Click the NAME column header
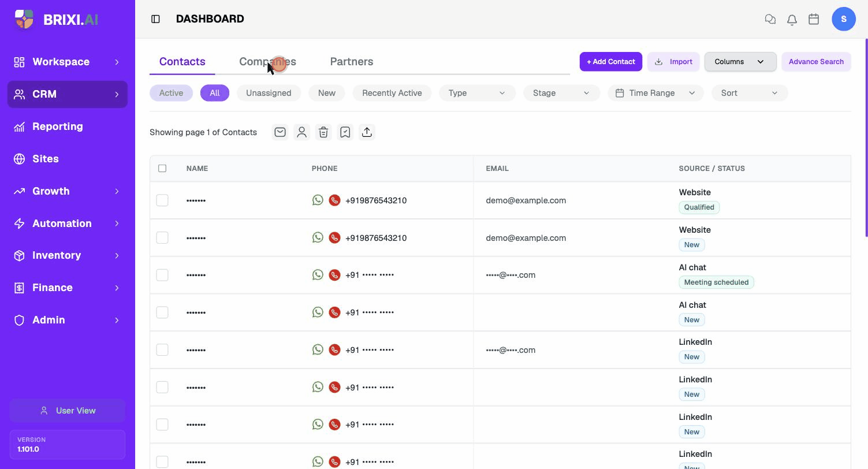This screenshot has height=469, width=868. pos(197,169)
